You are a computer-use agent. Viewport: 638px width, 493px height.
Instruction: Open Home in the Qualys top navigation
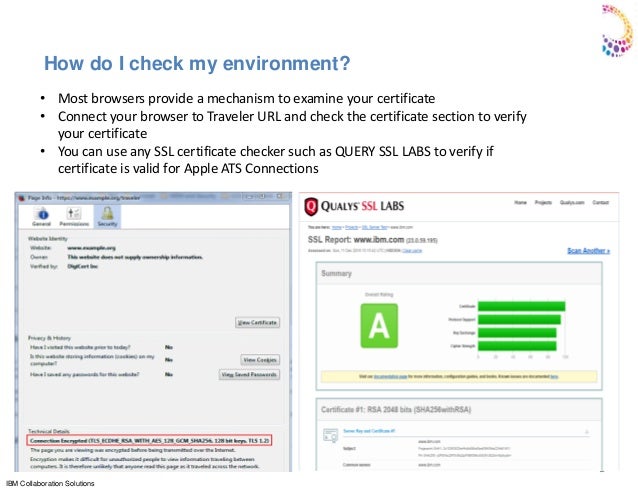click(x=520, y=203)
